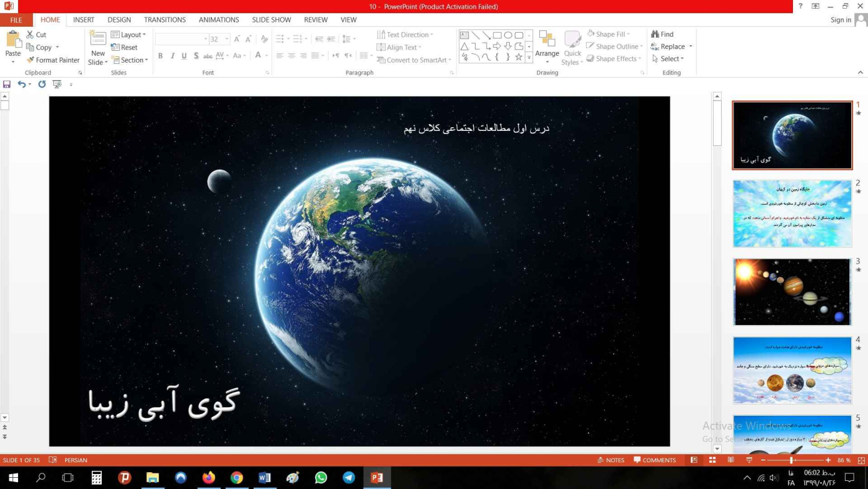Screen dimensions: 868x489
Task: Click the Format Painter brush icon
Action: point(30,60)
